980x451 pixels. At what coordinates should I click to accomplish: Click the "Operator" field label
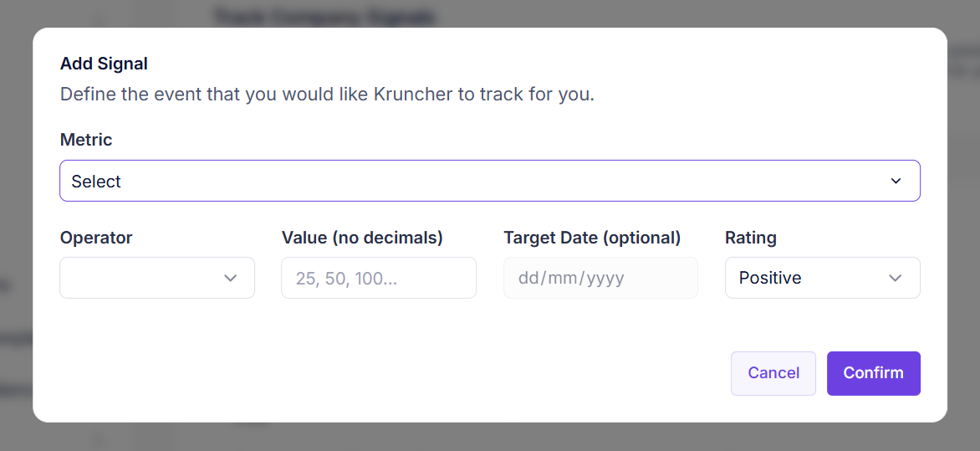(96, 238)
